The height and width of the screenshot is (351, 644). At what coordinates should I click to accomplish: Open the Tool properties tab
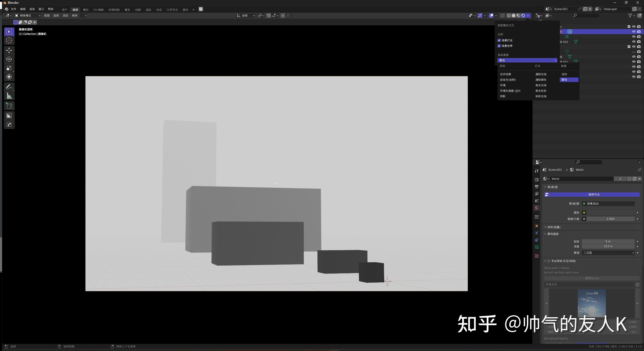coord(537,171)
